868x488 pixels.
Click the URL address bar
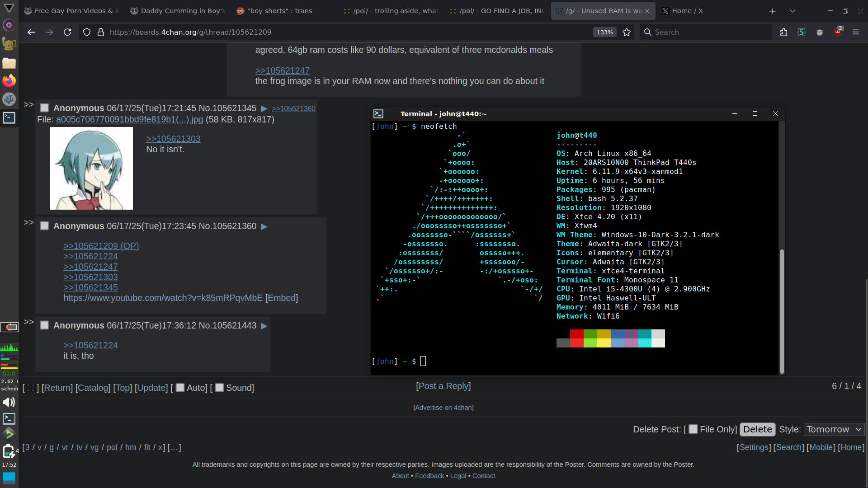335,32
